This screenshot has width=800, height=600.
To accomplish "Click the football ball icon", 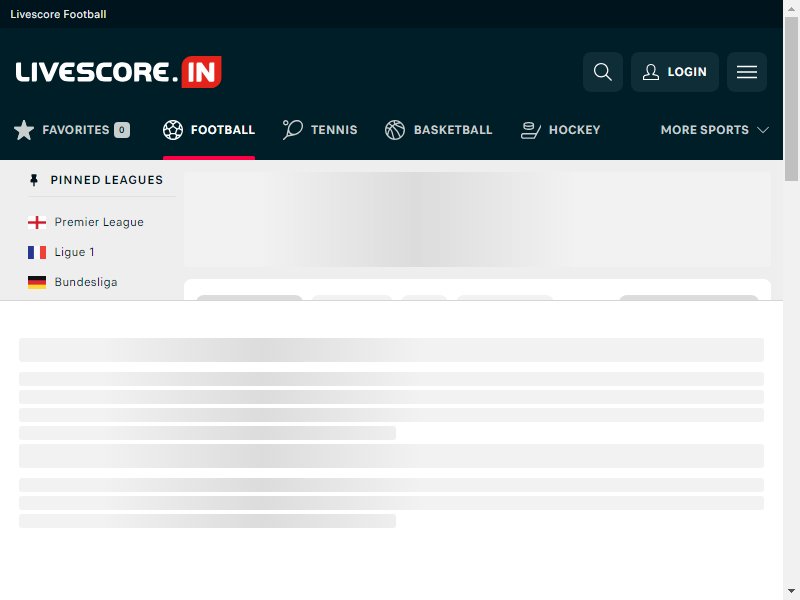I will 173,130.
